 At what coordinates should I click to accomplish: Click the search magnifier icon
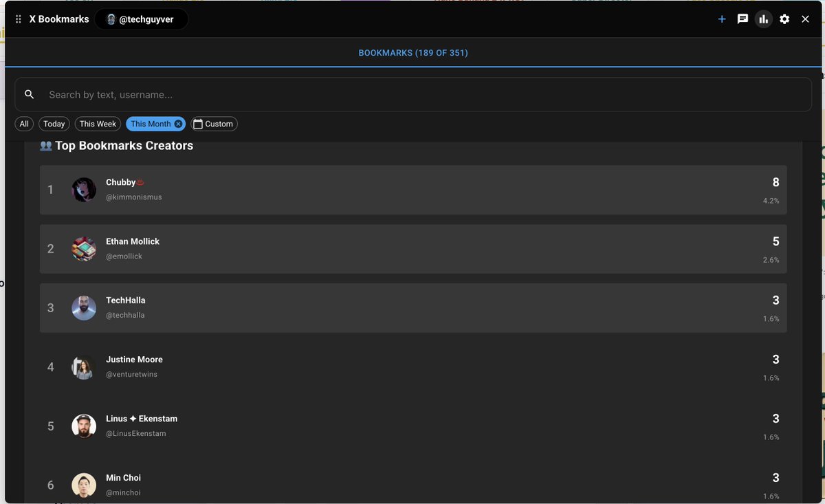29,94
